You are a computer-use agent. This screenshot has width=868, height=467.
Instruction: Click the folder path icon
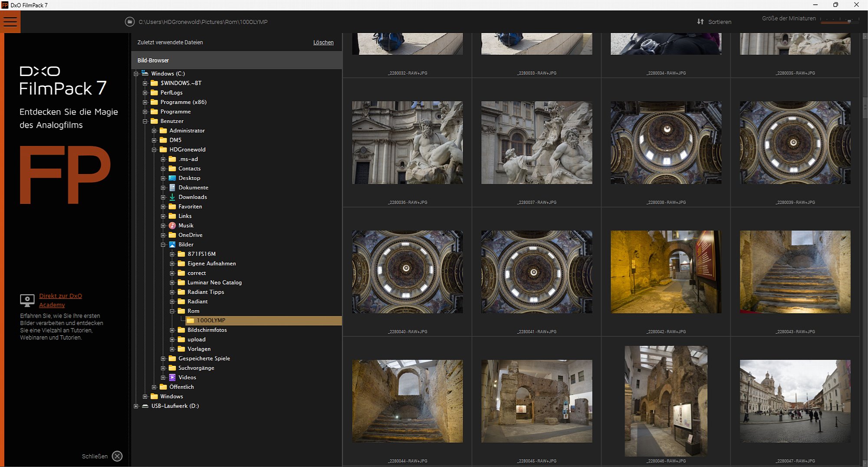click(x=129, y=22)
